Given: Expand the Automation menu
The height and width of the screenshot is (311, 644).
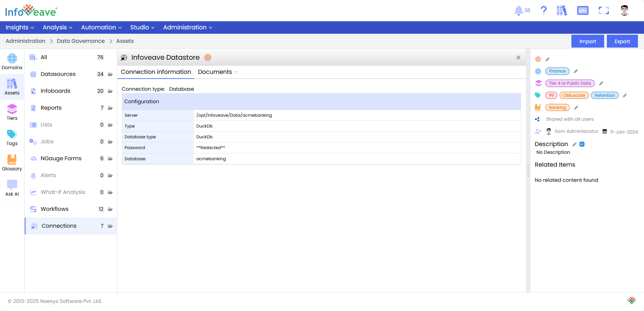Looking at the screenshot, I should click(x=101, y=27).
